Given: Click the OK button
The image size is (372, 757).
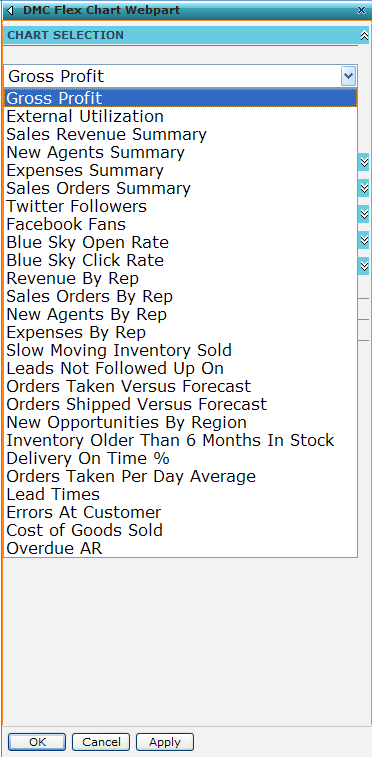Looking at the screenshot, I should coord(37,742).
